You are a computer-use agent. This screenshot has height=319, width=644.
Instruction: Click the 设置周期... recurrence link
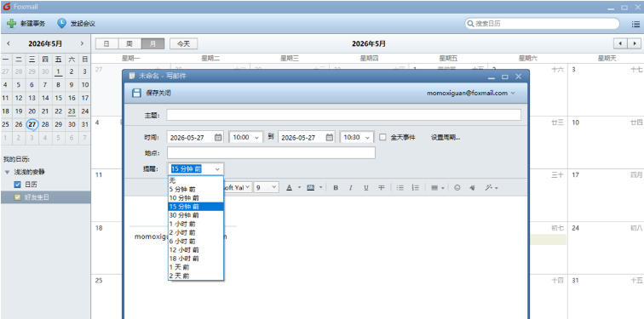click(x=446, y=137)
